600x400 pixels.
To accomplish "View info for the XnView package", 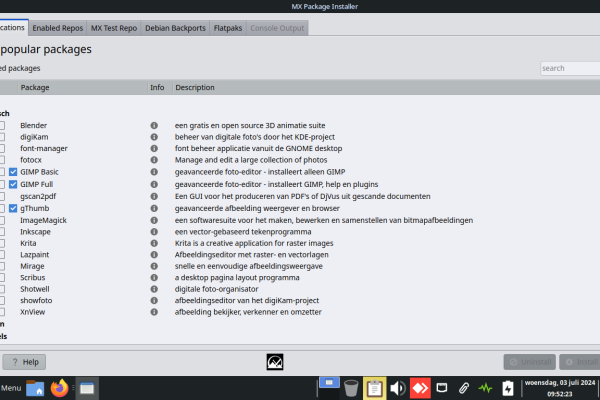I will click(154, 313).
